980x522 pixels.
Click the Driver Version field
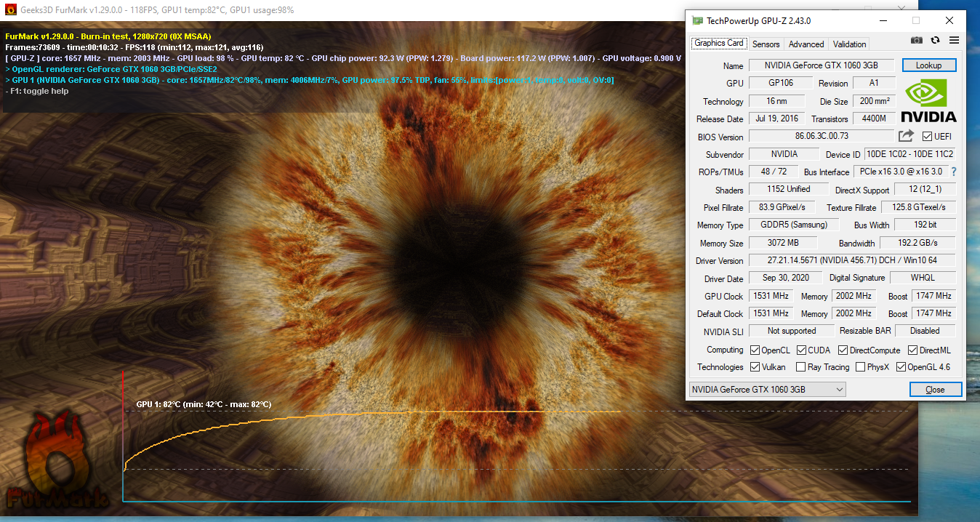851,260
